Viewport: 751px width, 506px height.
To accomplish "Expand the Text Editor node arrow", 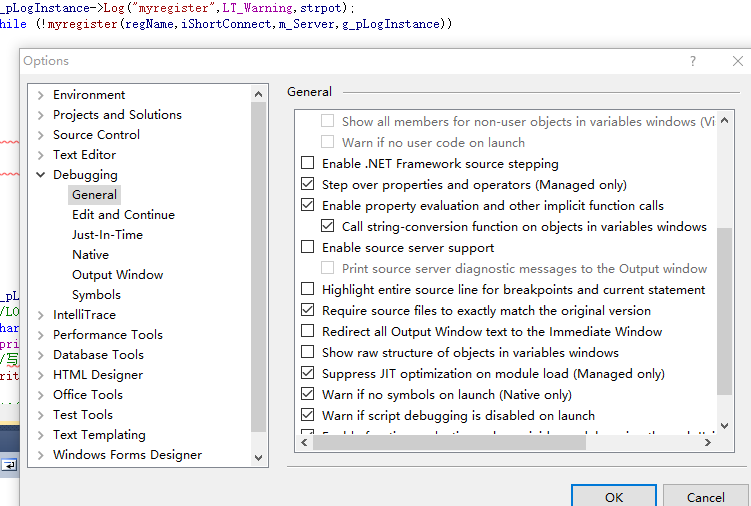I will (40, 155).
